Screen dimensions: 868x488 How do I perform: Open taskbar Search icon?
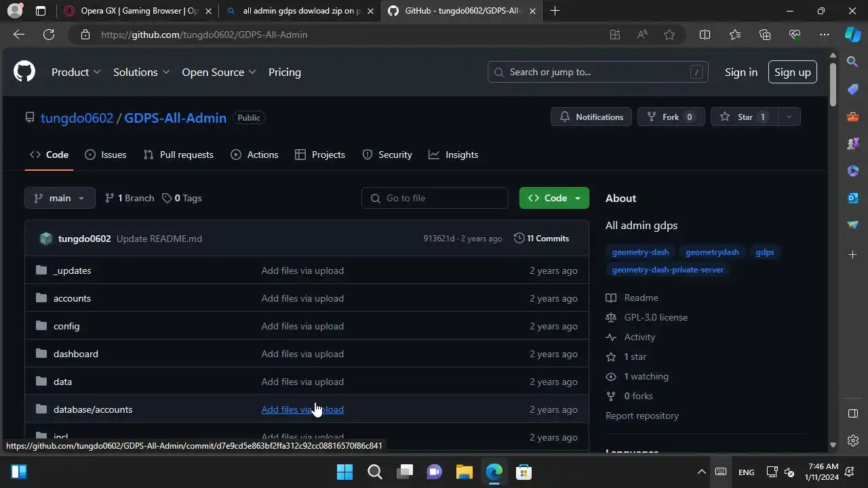tap(374, 472)
